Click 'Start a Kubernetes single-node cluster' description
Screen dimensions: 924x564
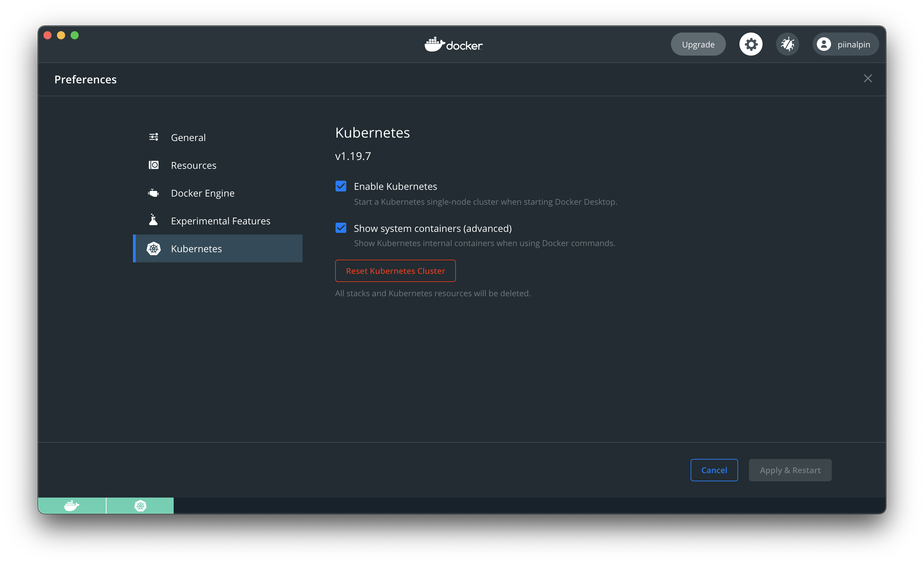[x=485, y=202]
